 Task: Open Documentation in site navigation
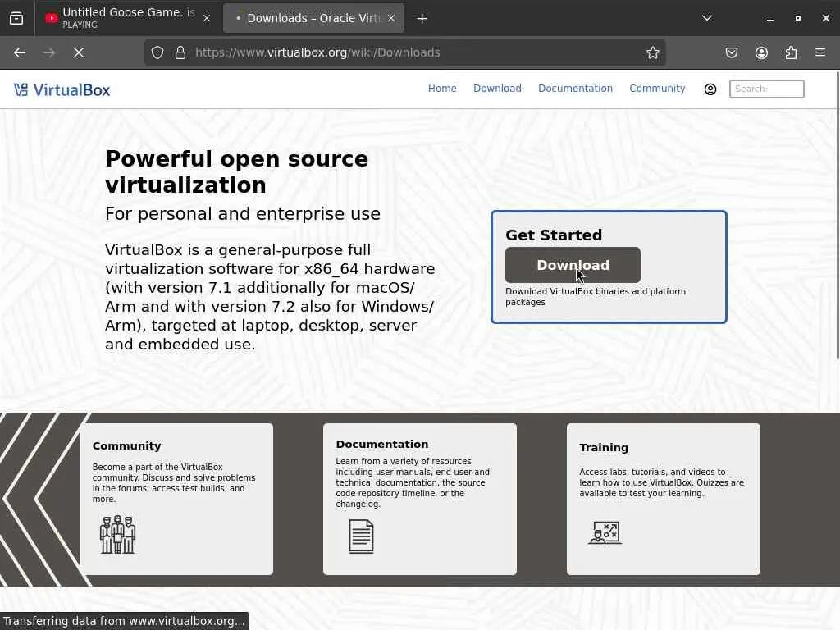tap(575, 89)
